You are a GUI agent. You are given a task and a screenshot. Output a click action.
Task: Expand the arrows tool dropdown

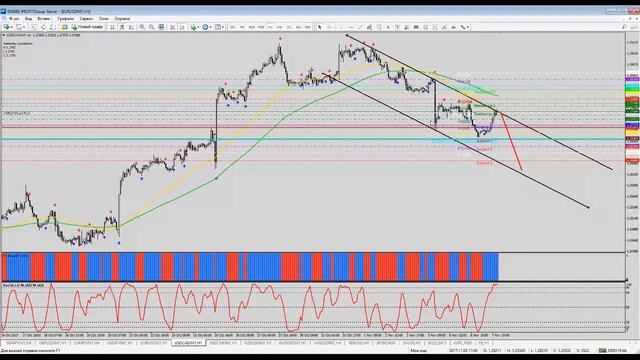pyautogui.click(x=468, y=27)
